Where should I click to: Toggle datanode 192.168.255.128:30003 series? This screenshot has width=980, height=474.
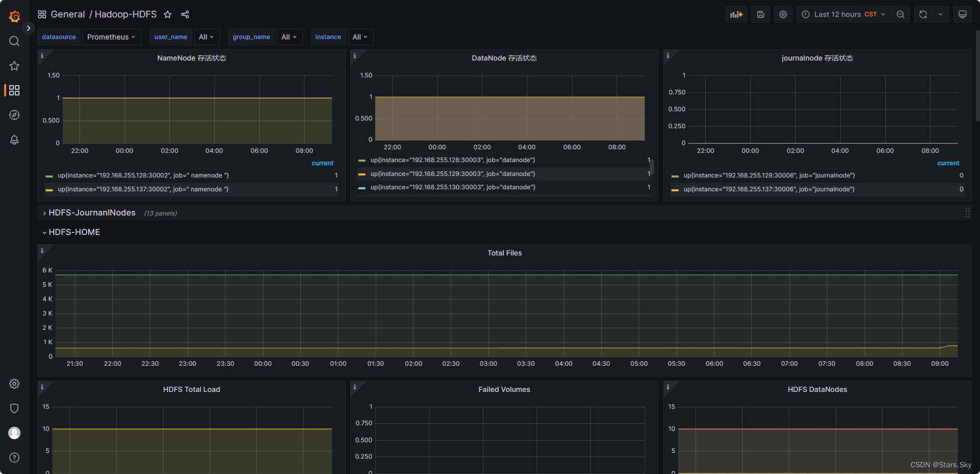[x=453, y=160]
